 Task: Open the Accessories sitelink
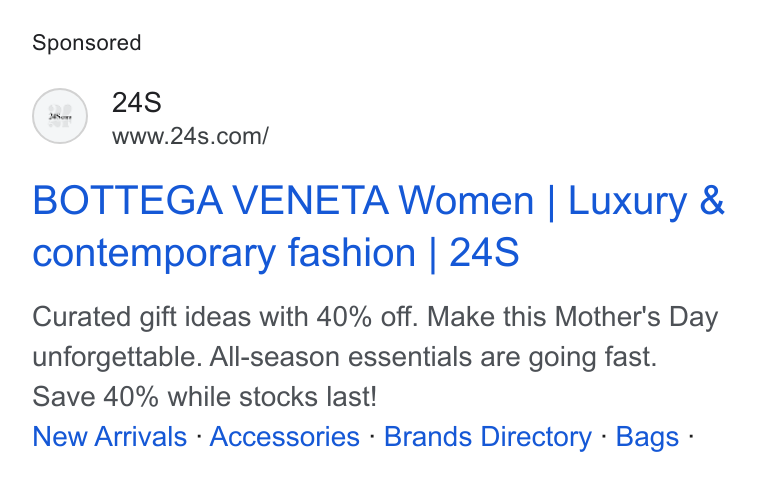pyautogui.click(x=285, y=437)
